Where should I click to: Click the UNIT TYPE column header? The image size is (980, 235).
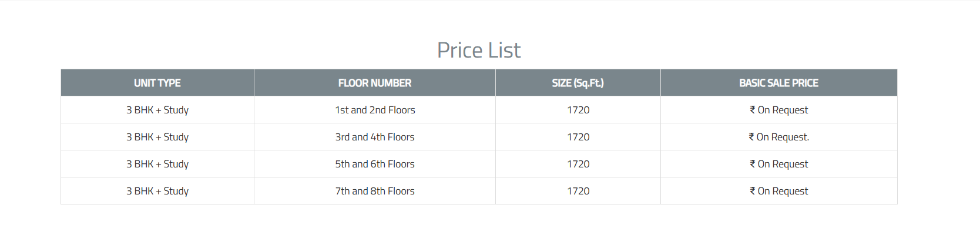pos(157,83)
